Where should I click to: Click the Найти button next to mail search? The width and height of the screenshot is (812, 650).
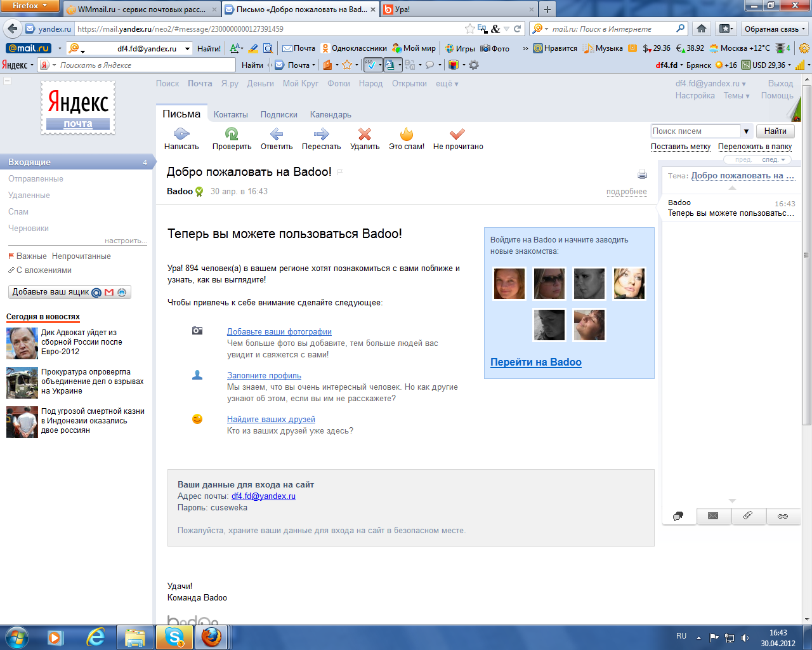(x=775, y=131)
